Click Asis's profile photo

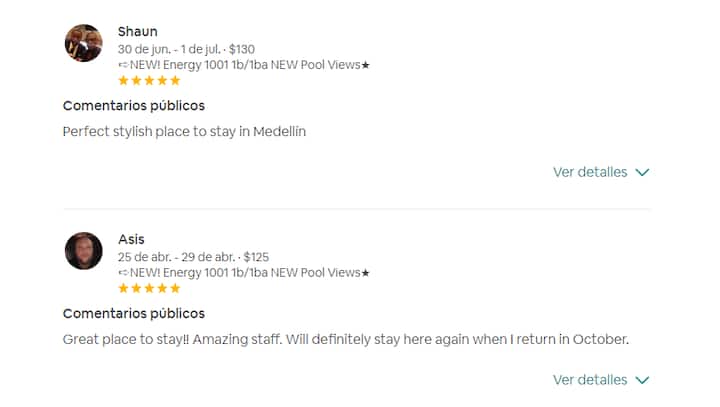point(83,251)
